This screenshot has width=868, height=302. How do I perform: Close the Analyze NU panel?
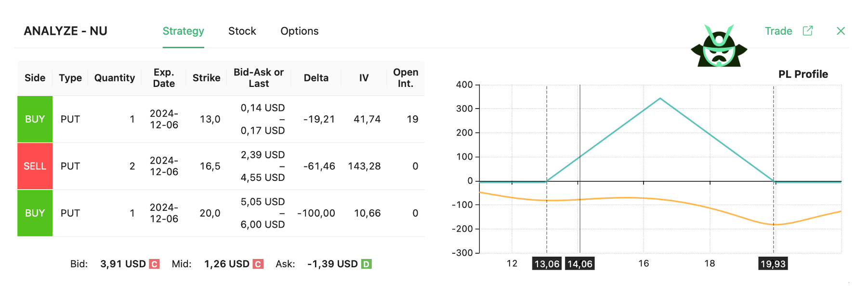[841, 31]
